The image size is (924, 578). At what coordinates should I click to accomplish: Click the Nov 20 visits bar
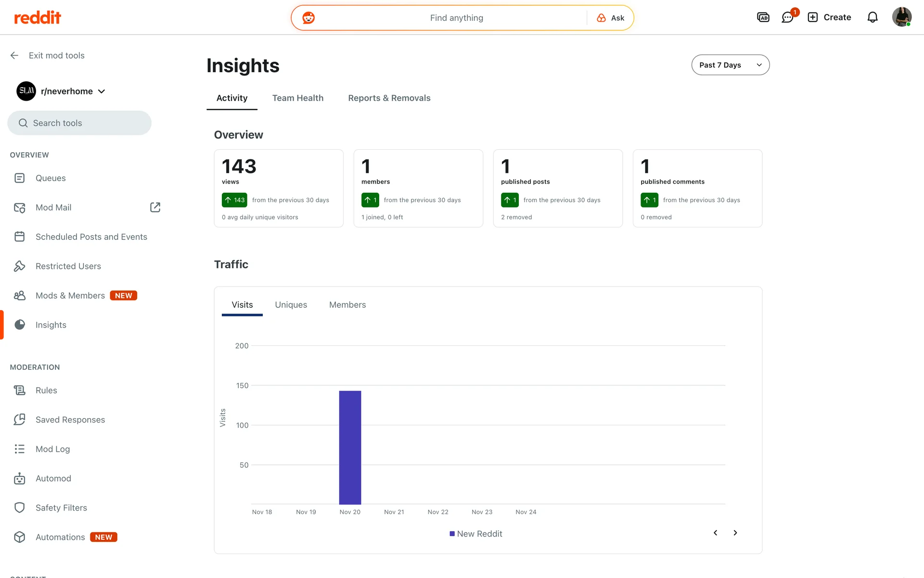(x=350, y=447)
